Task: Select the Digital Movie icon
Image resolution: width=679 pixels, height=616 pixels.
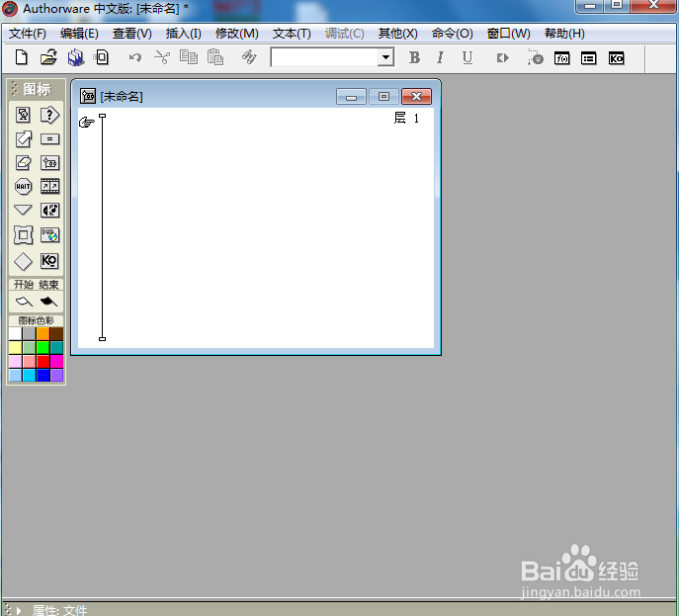Action: pos(49,186)
